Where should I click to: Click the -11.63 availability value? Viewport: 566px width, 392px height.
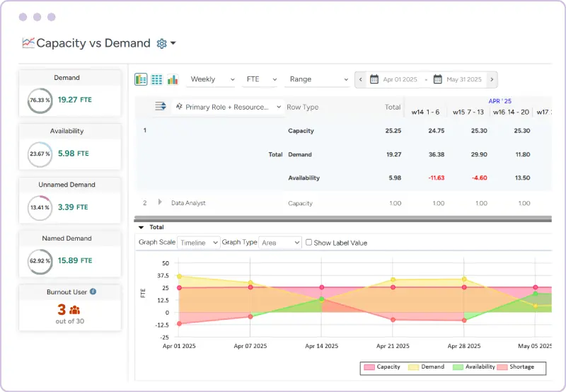click(436, 178)
